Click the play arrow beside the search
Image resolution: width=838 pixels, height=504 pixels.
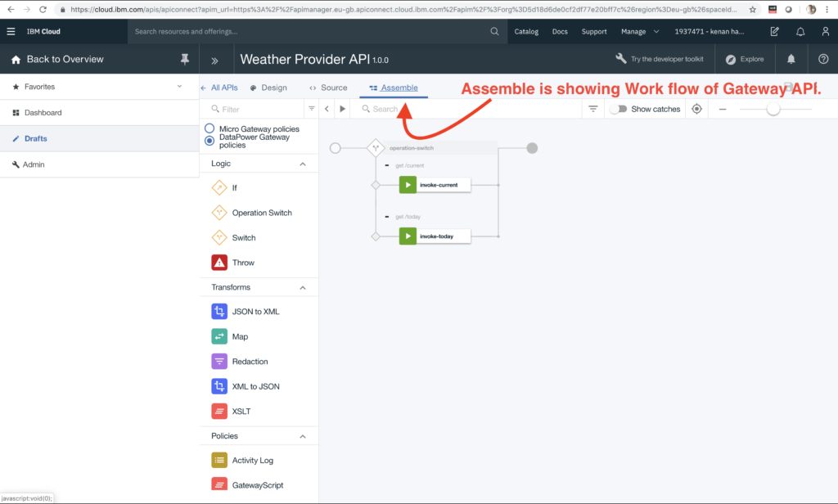[343, 109]
